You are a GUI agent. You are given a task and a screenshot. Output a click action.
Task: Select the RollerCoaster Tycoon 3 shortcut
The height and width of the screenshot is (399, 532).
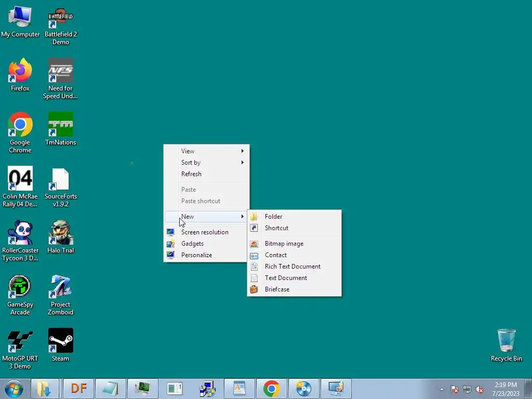tap(20, 241)
